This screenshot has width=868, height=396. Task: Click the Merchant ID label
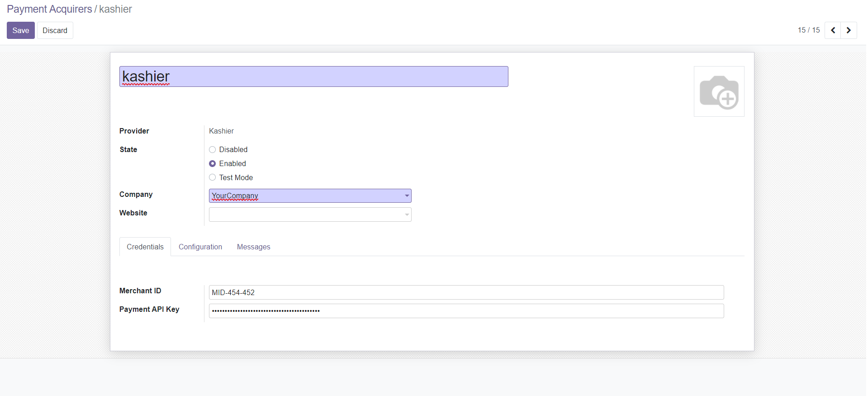140,291
